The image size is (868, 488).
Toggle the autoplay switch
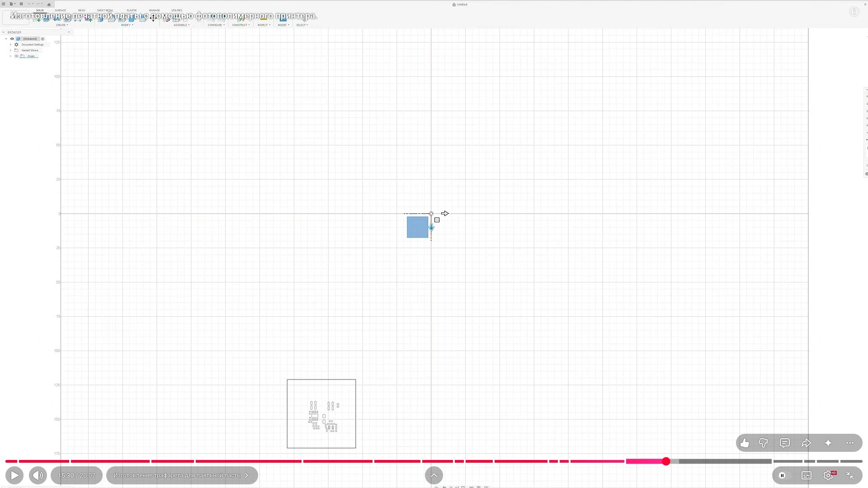[784, 475]
